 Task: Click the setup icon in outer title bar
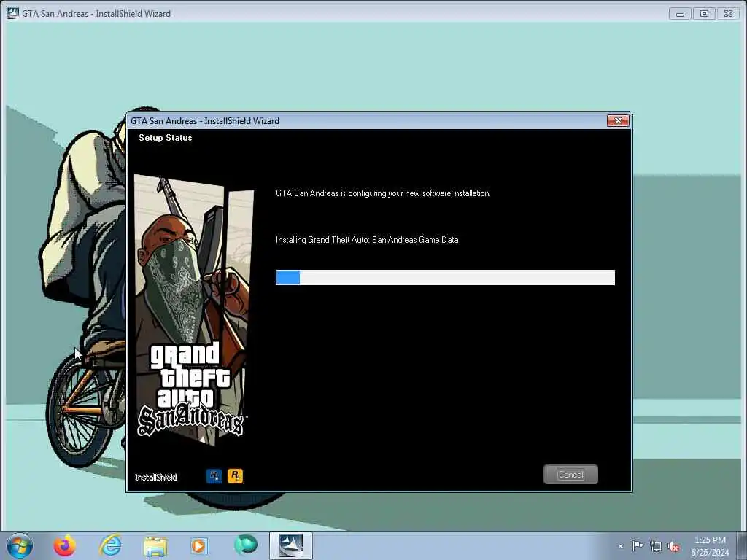(x=12, y=13)
